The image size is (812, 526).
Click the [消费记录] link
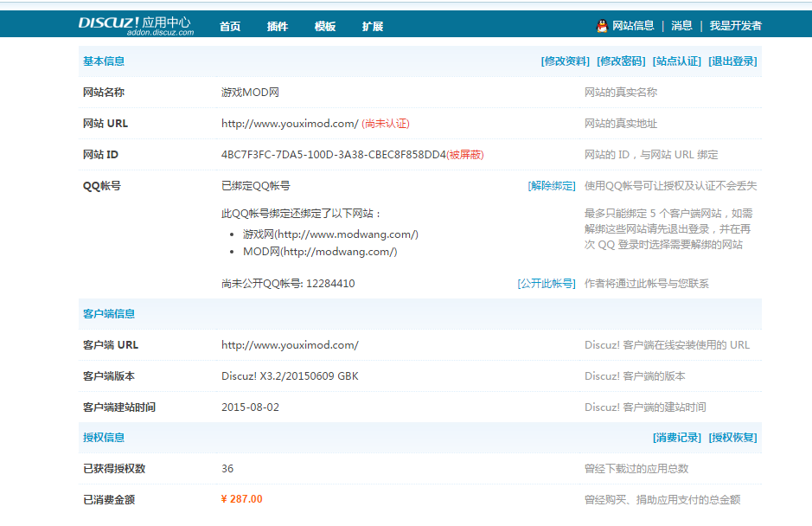(x=677, y=438)
